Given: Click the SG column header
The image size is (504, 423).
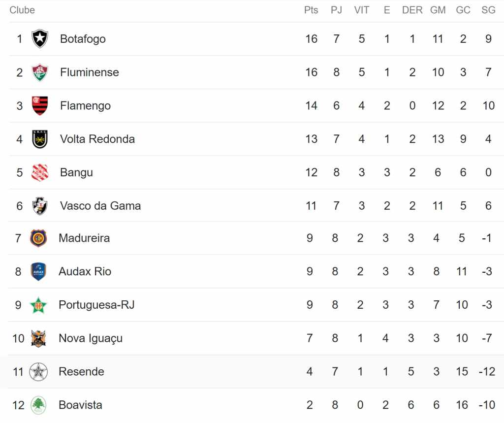Looking at the screenshot, I should (488, 10).
